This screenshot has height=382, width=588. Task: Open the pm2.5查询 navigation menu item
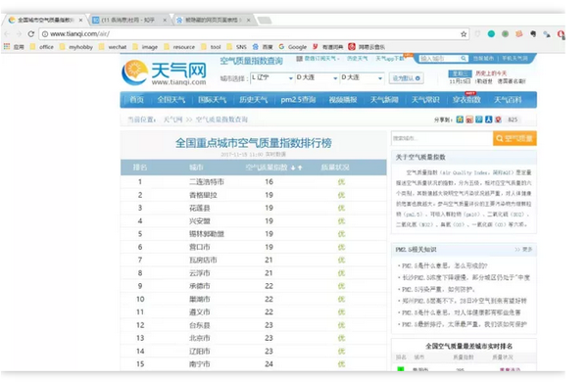tap(298, 100)
